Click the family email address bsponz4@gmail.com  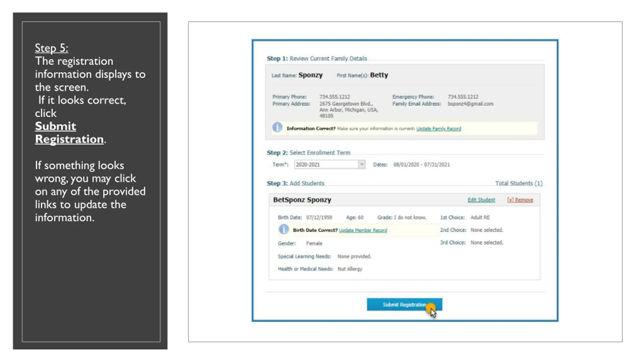(470, 104)
